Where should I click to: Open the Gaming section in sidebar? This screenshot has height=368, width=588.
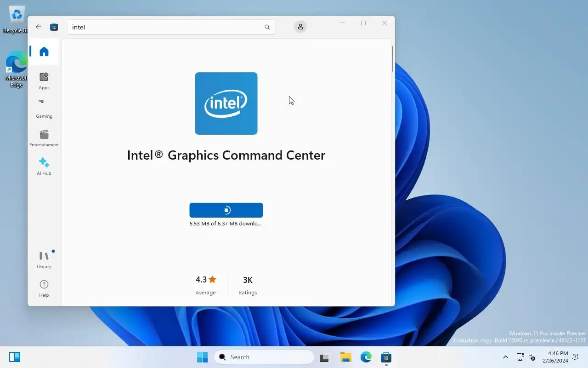[44, 109]
